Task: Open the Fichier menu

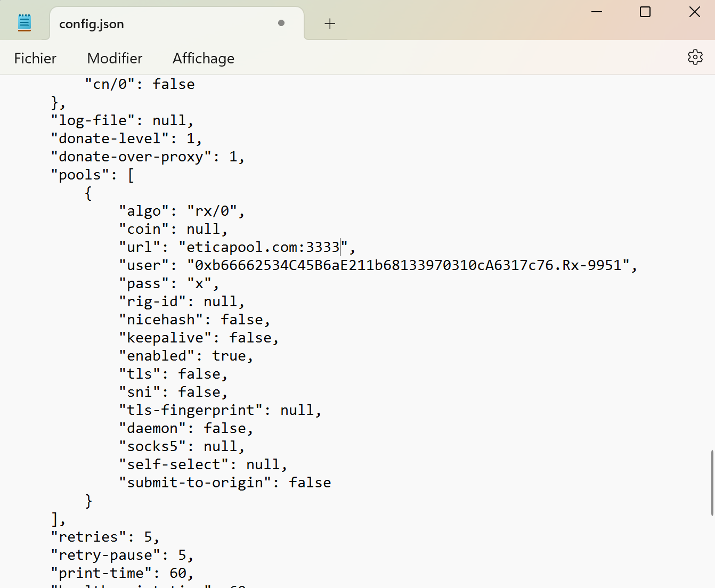Action: coord(35,58)
